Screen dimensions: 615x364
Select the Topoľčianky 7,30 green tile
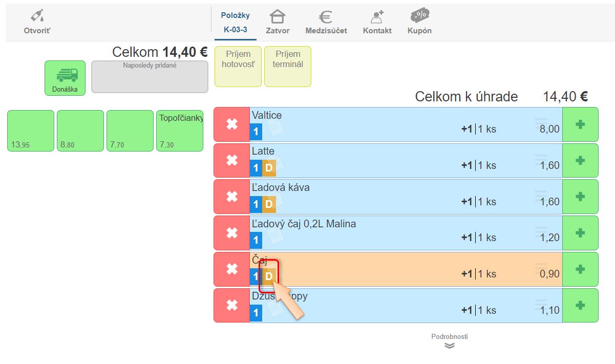[180, 131]
